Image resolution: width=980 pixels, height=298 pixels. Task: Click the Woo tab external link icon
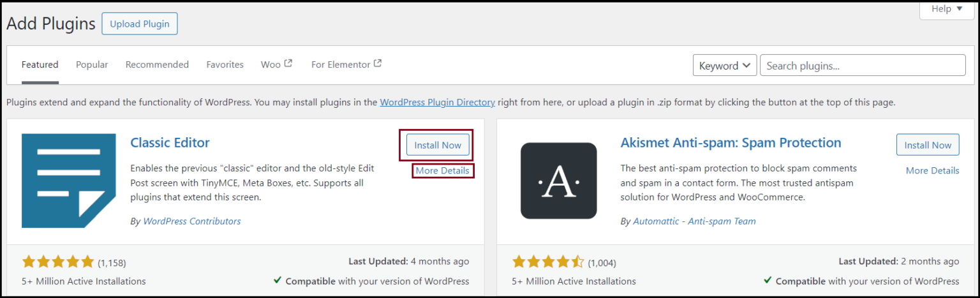point(288,63)
